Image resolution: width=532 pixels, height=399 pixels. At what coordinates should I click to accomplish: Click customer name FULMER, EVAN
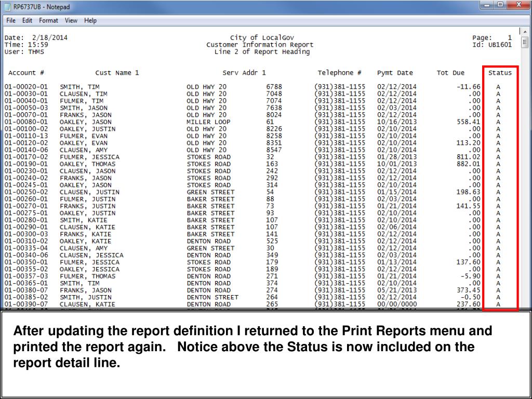84,136
